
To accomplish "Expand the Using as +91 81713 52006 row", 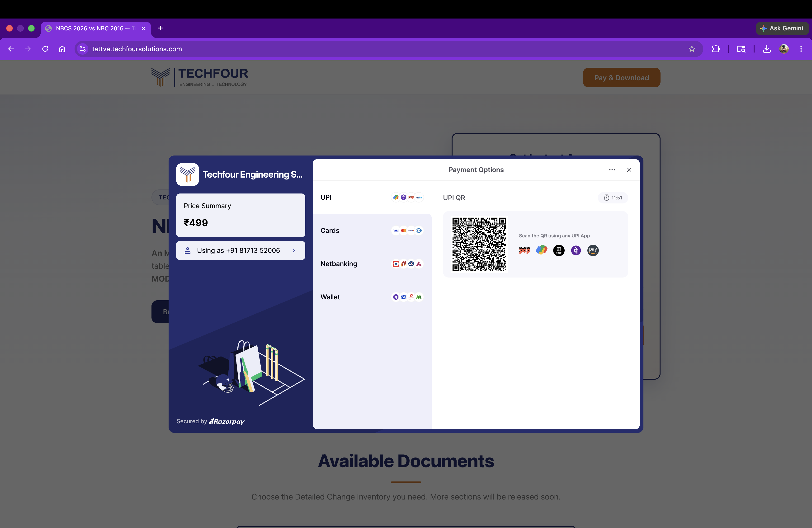I will coord(241,250).
